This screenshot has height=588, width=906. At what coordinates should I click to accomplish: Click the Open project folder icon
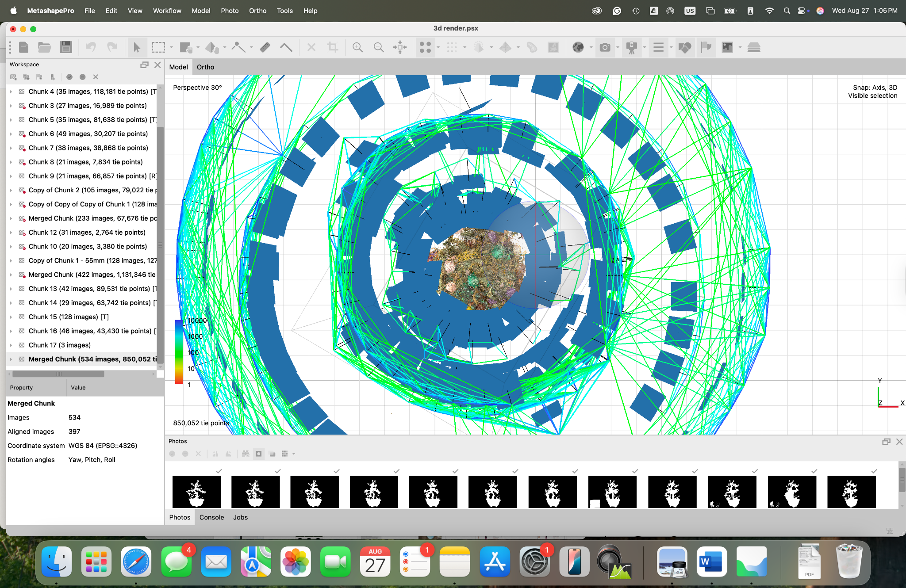coord(44,47)
